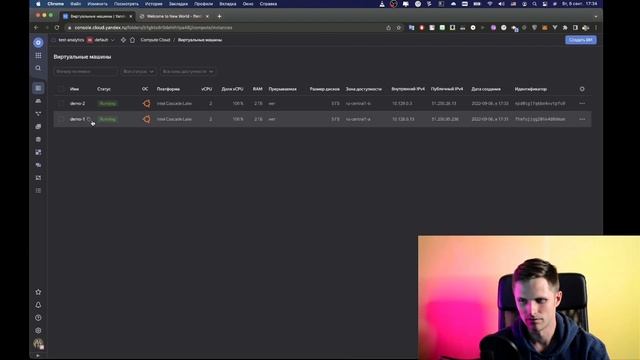The height and width of the screenshot is (360, 640).
Task: Open the Chrome tab list chevron
Action: coord(596,16)
